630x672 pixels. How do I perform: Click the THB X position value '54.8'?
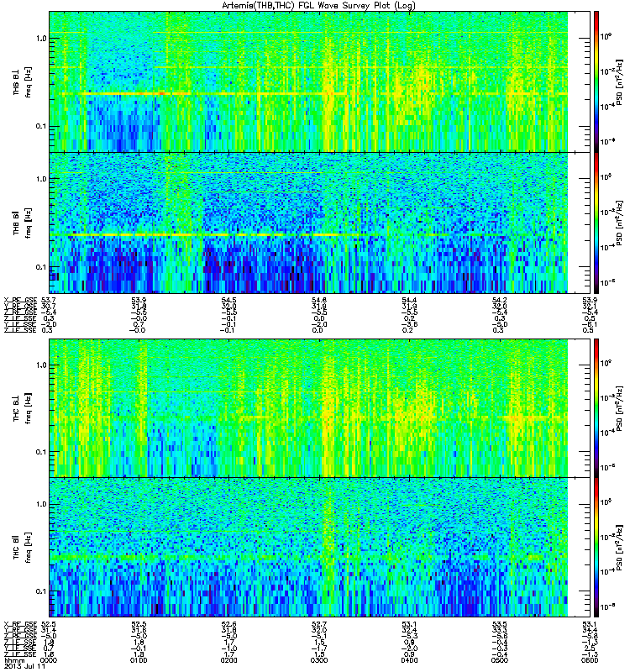pyautogui.click(x=319, y=300)
